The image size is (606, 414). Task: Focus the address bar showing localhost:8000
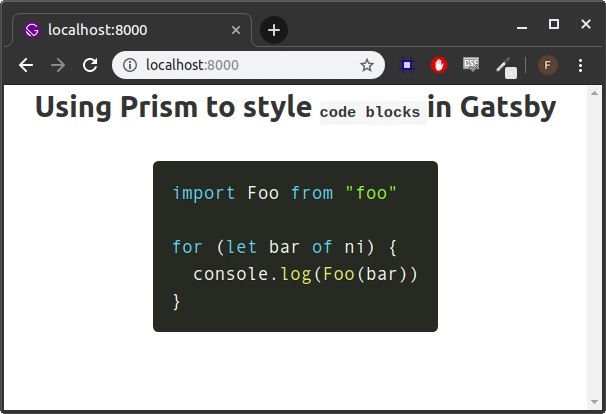248,65
